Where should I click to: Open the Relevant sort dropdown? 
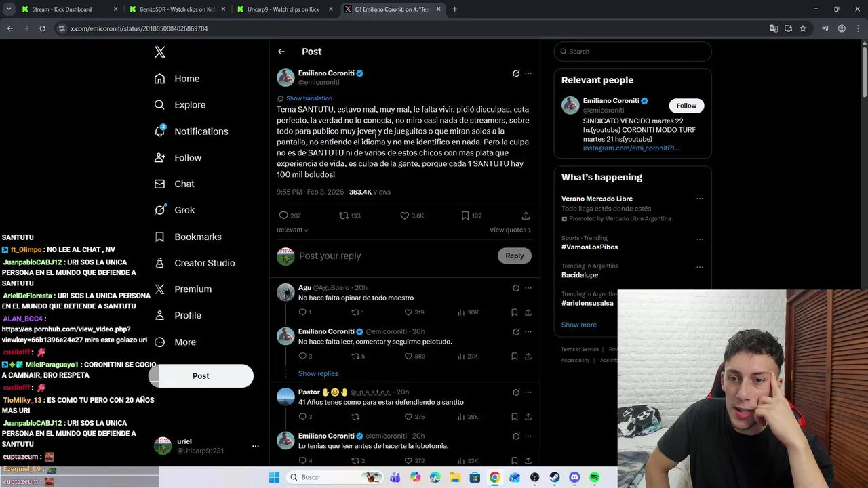tap(292, 230)
